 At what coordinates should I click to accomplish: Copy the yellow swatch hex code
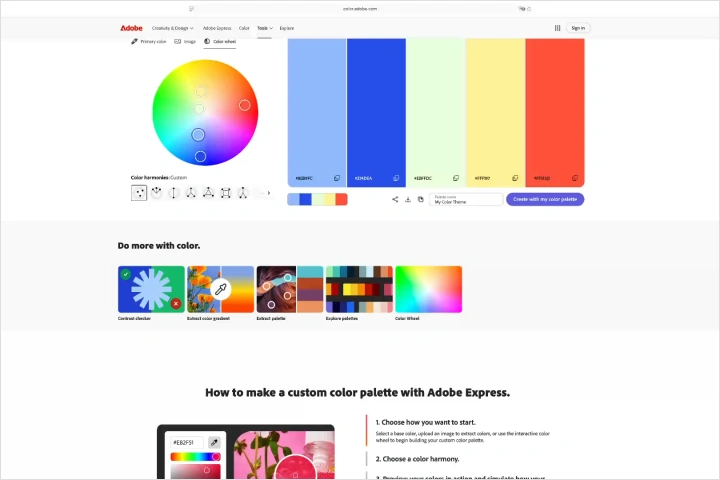[515, 178]
